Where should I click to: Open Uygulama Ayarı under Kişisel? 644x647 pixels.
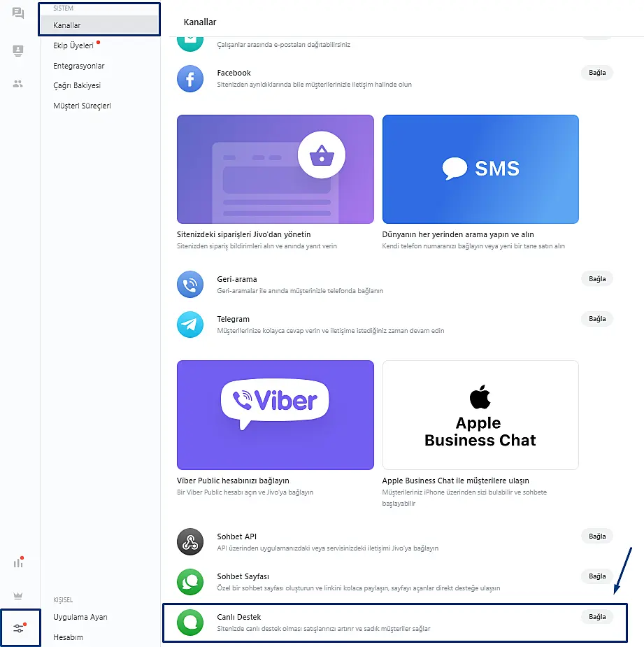pos(80,617)
